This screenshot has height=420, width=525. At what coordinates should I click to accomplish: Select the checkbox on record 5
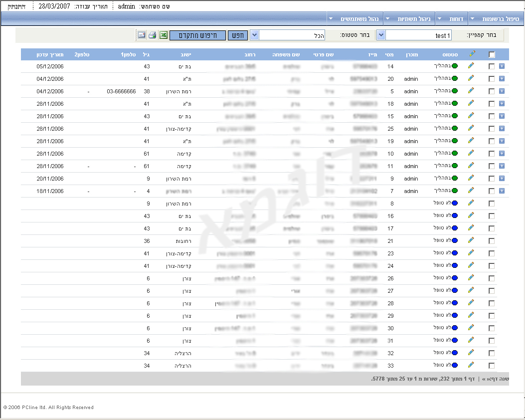click(492, 91)
